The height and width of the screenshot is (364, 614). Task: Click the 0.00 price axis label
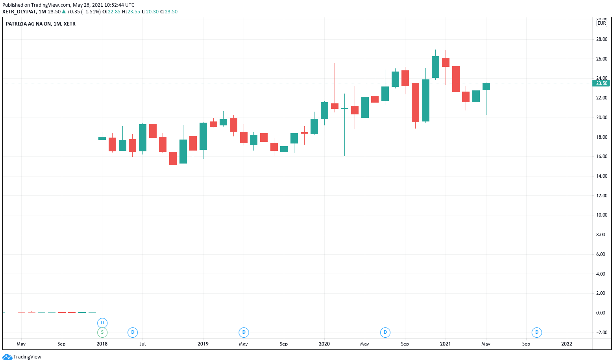tap(601, 313)
